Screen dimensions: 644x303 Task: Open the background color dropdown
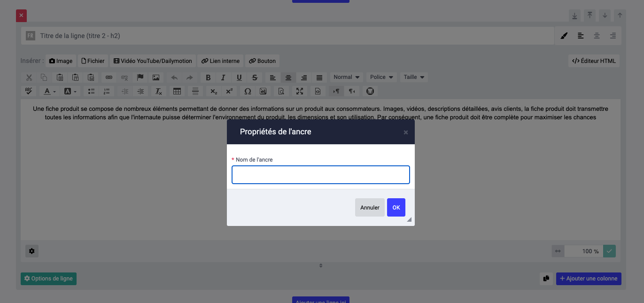point(70,91)
